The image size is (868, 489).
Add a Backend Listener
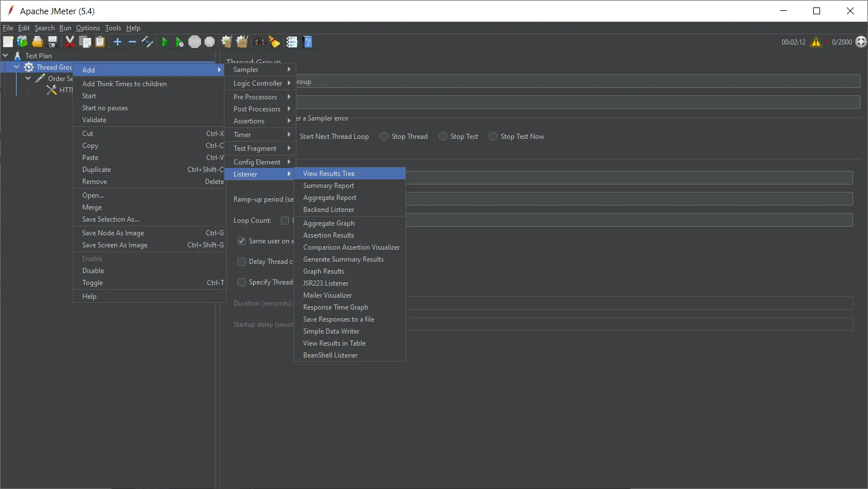[349, 210]
